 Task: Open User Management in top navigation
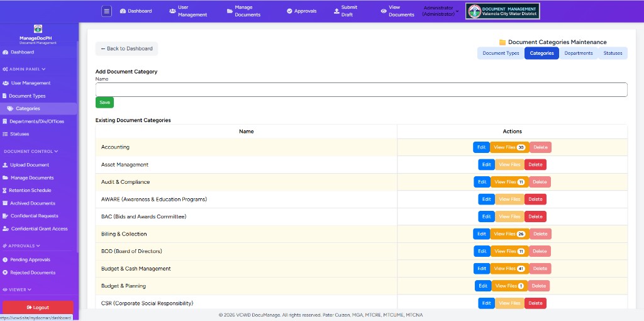tap(188, 11)
